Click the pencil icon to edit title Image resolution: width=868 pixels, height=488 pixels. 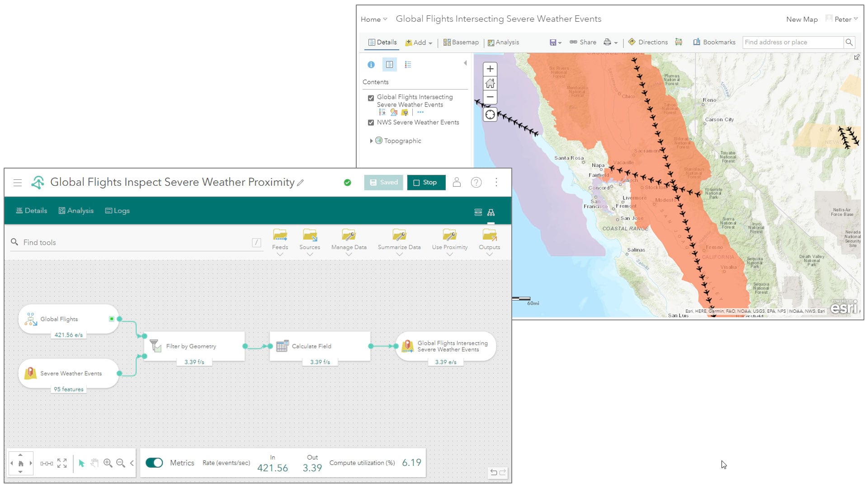click(301, 183)
